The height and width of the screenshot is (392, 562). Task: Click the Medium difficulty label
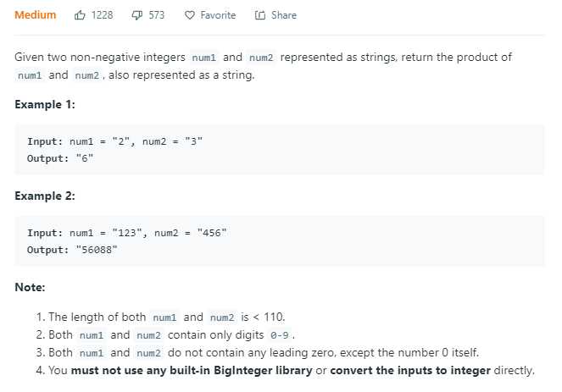click(35, 15)
